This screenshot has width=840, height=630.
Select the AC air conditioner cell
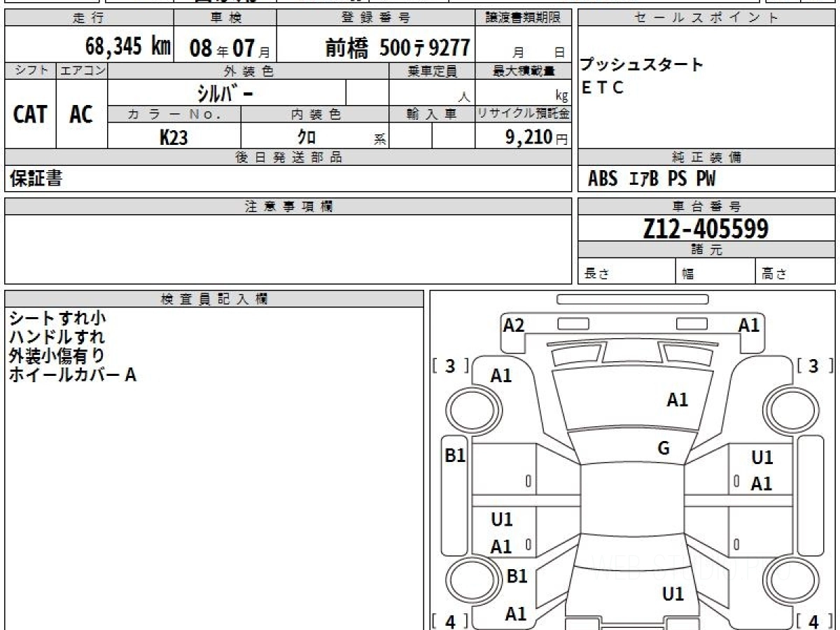coord(81,114)
